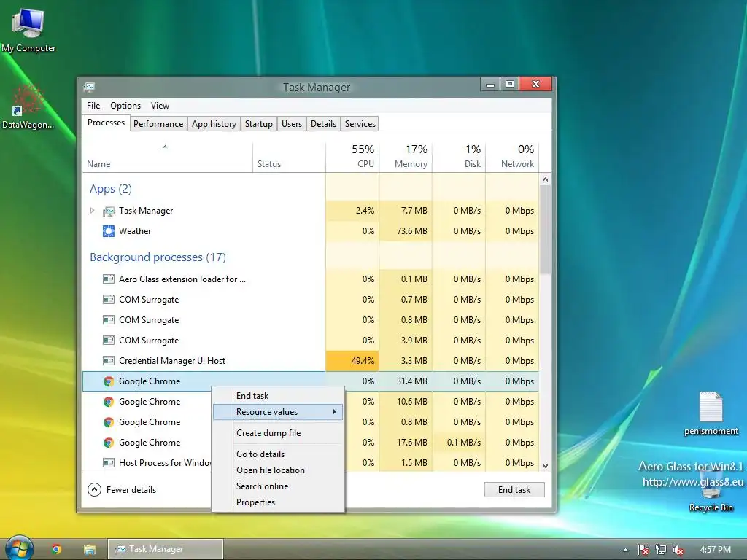Click the 73.6 MB Weather memory cell
The width and height of the screenshot is (747, 560).
[x=406, y=231]
